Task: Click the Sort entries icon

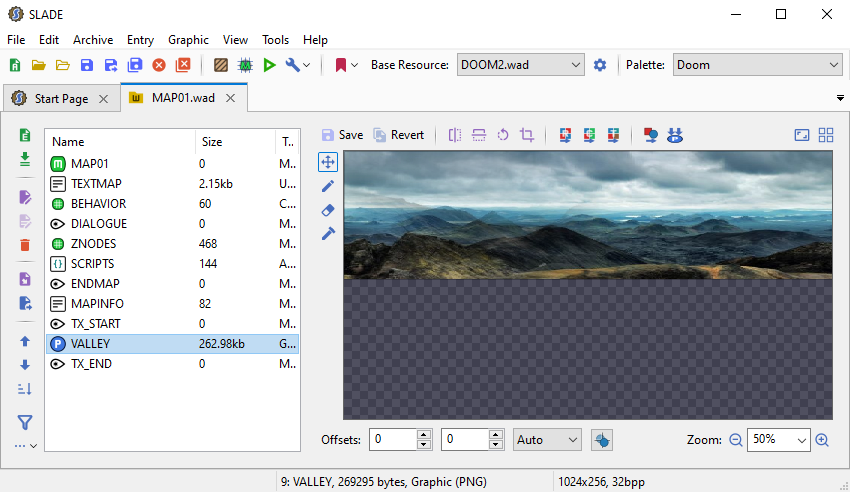Action: pos(25,389)
